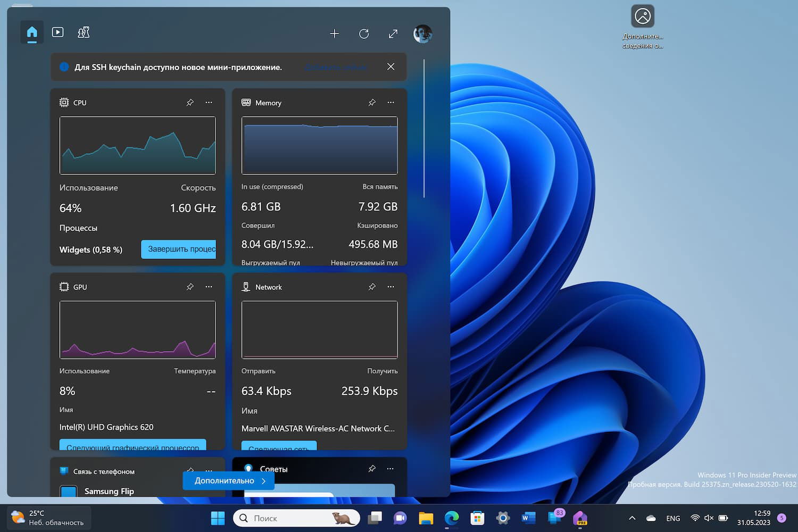
Task: Click Завершить процесс button in CPU widget
Action: (178, 249)
